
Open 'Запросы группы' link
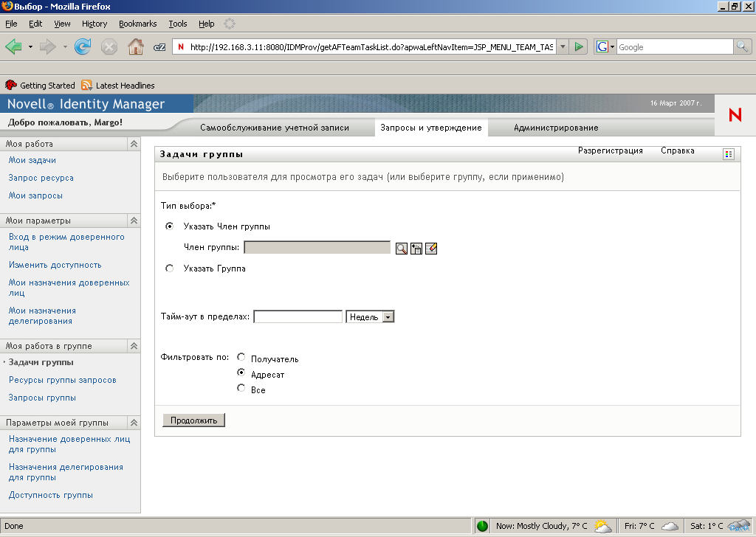tap(42, 398)
